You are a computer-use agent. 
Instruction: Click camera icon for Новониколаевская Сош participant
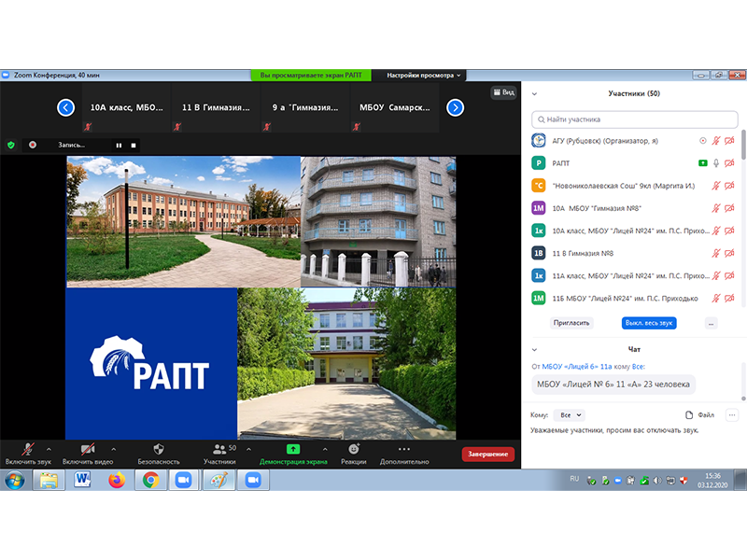(729, 186)
